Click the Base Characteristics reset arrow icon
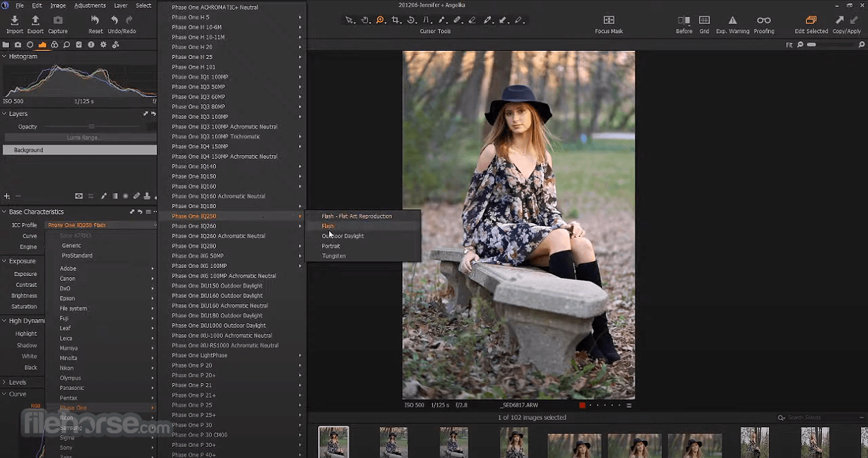 (x=140, y=212)
